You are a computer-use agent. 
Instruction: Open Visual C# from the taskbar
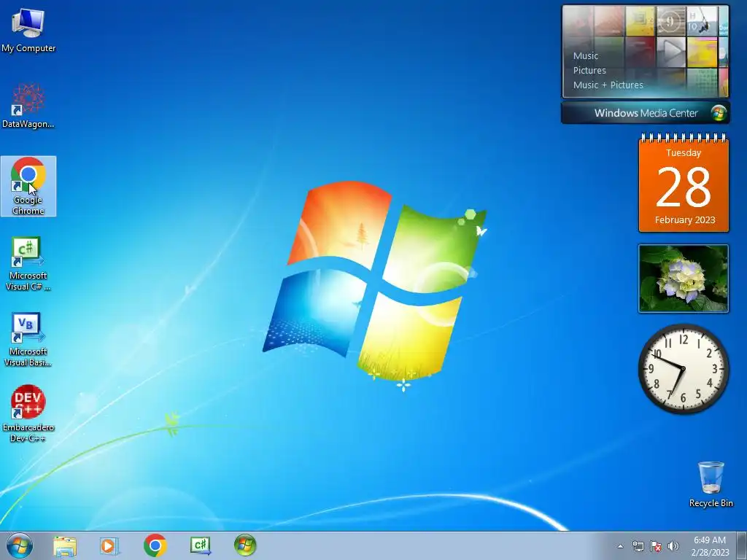(200, 545)
